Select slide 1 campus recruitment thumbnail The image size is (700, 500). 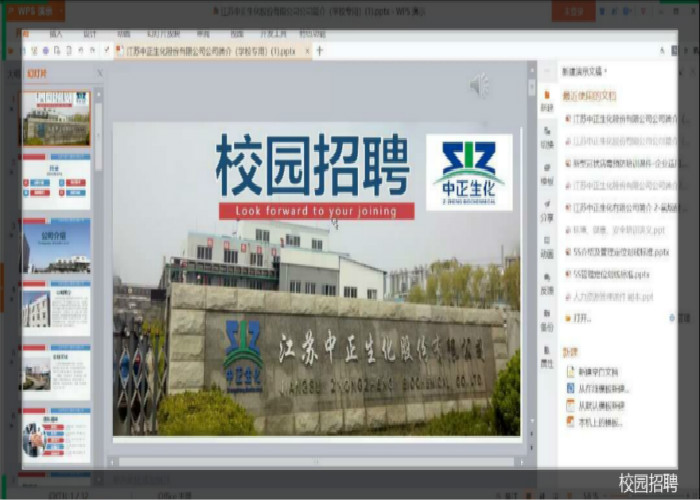(56, 119)
